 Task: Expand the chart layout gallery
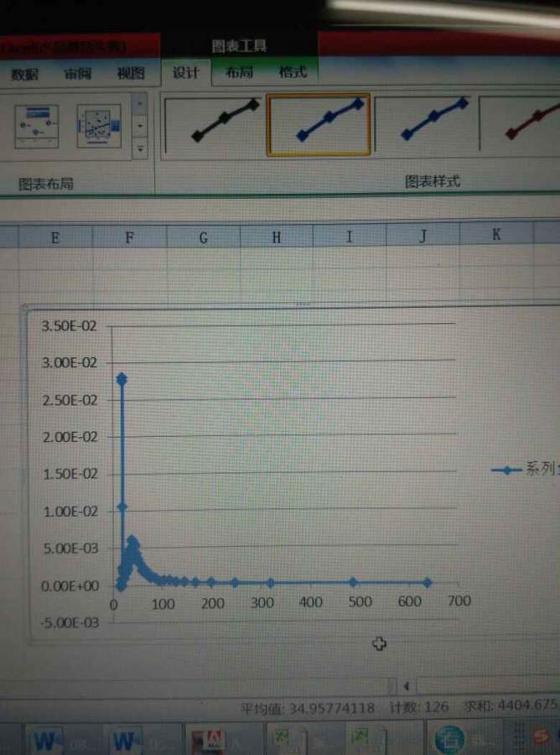click(139, 148)
